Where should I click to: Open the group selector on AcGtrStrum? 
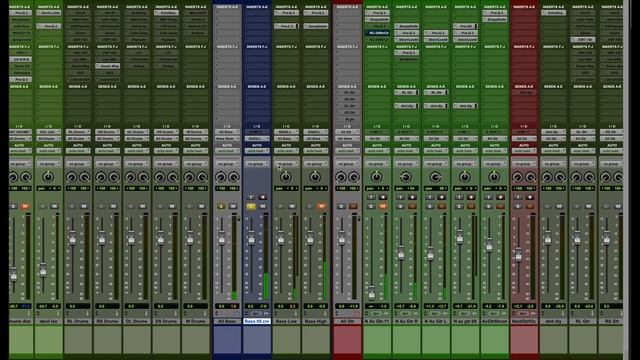494,164
